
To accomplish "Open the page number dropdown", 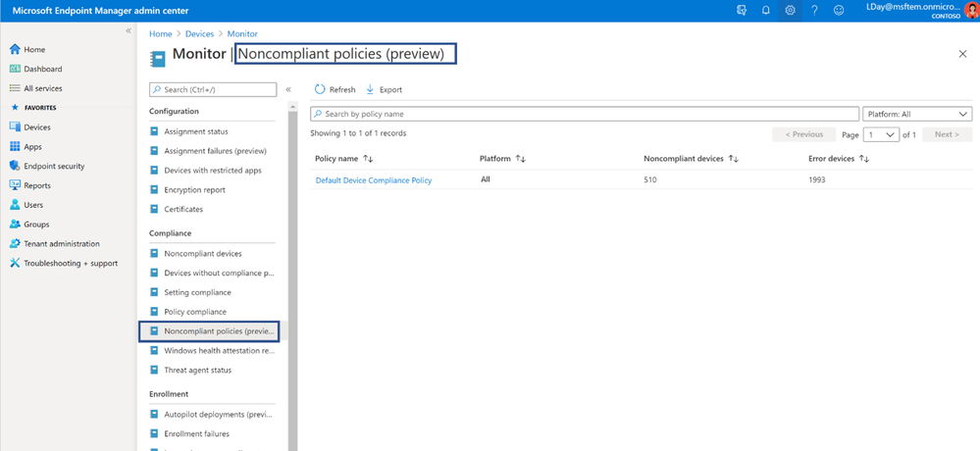I will pos(881,134).
